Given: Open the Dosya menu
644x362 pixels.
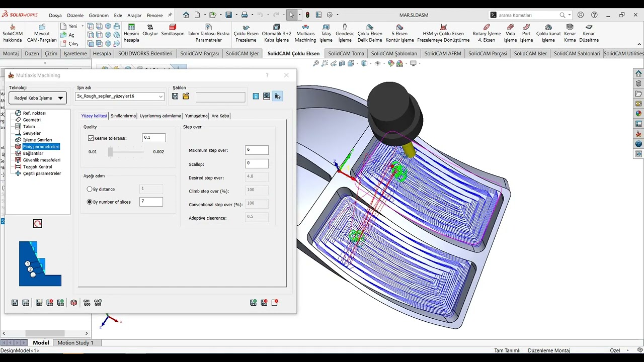Looking at the screenshot, I should (55, 16).
